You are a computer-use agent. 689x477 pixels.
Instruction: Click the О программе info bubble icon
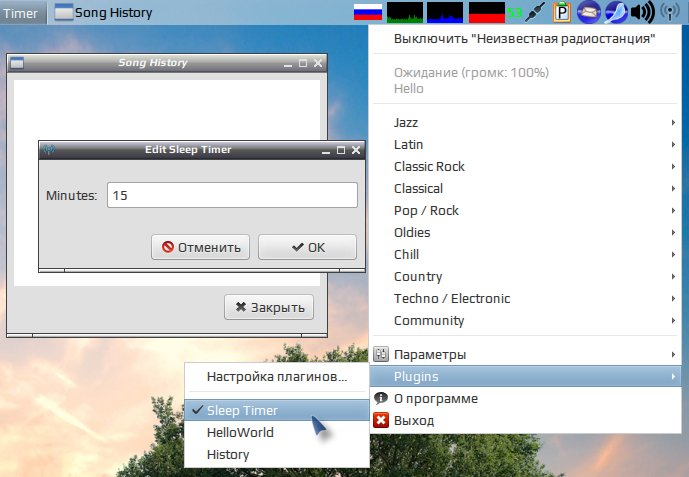coord(381,398)
